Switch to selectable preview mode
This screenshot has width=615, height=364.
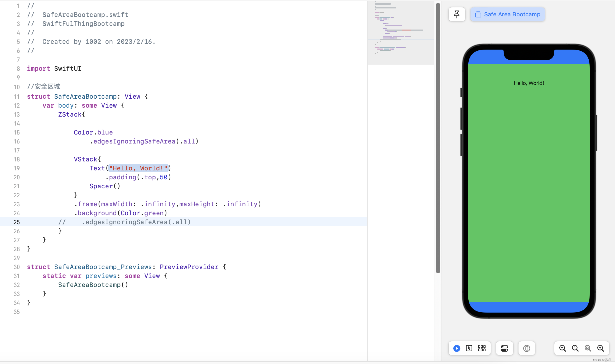469,348
